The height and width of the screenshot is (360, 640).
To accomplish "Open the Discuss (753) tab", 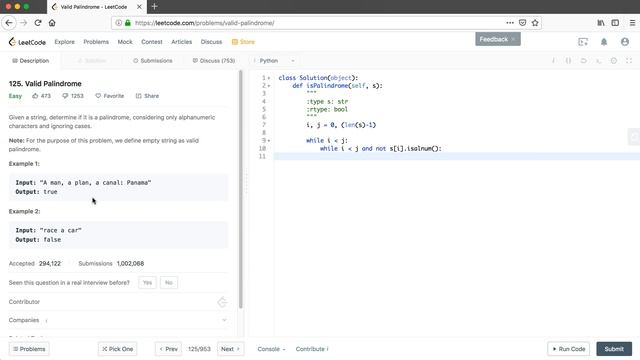I will pos(214,60).
